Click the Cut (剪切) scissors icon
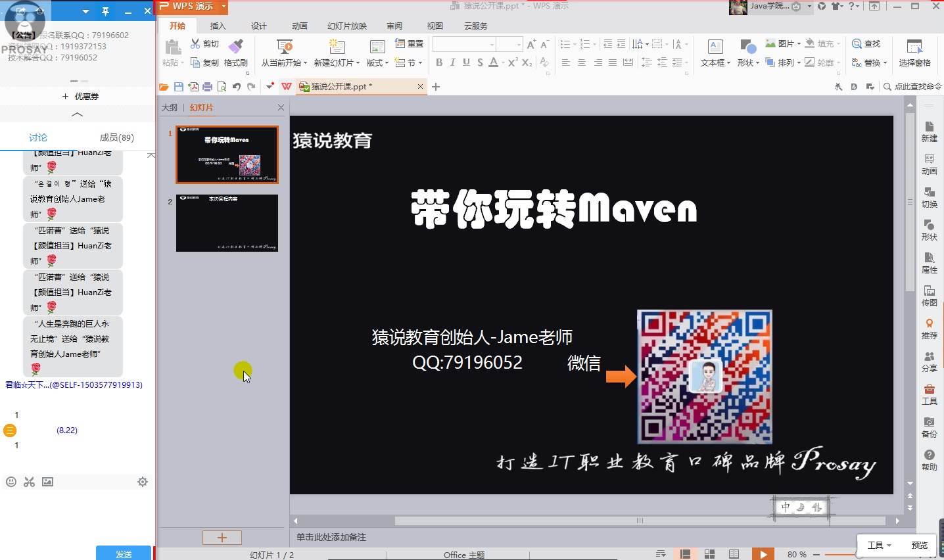The height and width of the screenshot is (560, 944). point(195,43)
